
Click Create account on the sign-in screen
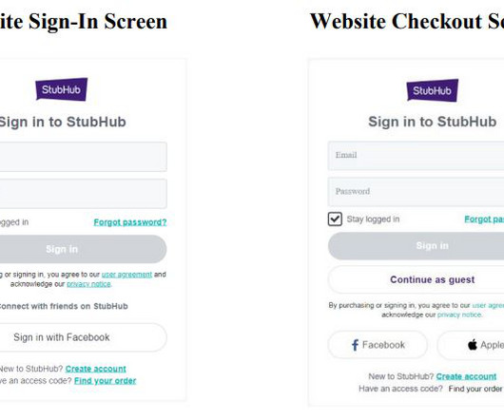point(96,369)
